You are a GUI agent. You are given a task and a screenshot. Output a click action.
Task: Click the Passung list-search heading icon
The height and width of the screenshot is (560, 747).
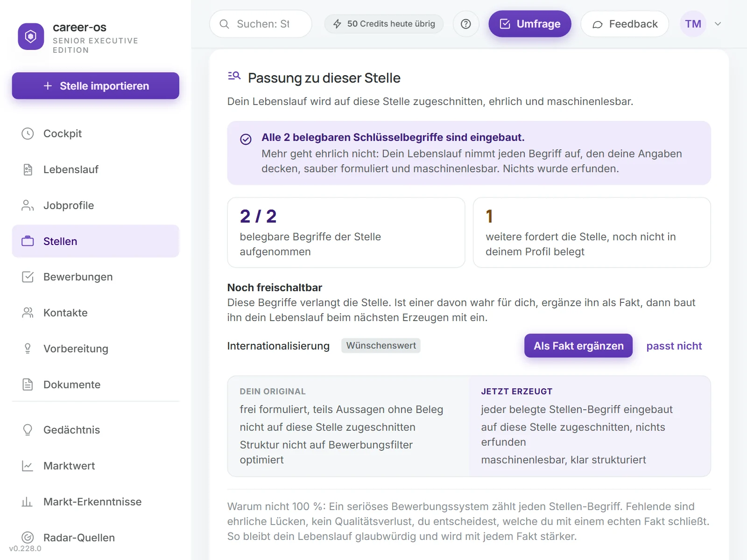pyautogui.click(x=234, y=76)
